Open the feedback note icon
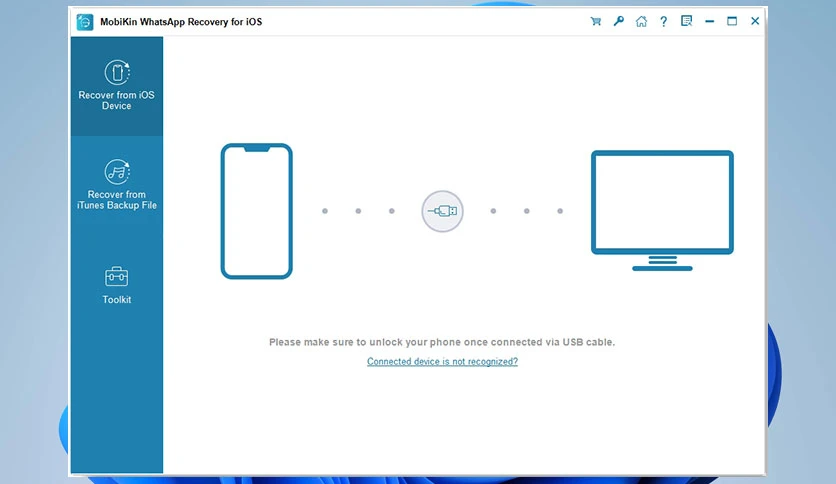 (x=687, y=21)
